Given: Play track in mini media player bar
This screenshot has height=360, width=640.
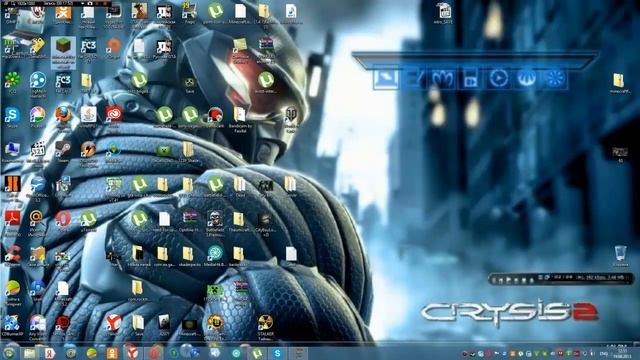Looking at the screenshot, I should [x=509, y=280].
